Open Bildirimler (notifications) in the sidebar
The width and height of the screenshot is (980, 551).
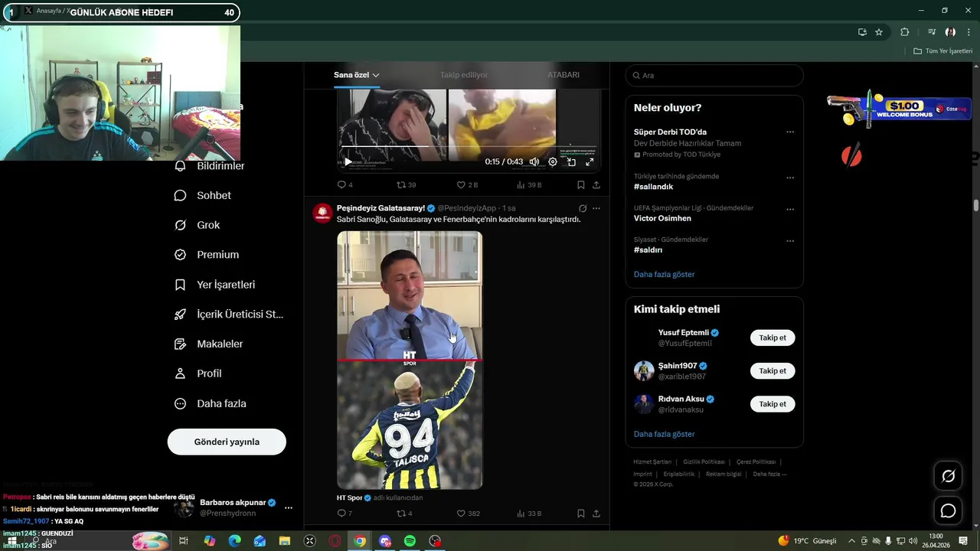click(x=209, y=166)
